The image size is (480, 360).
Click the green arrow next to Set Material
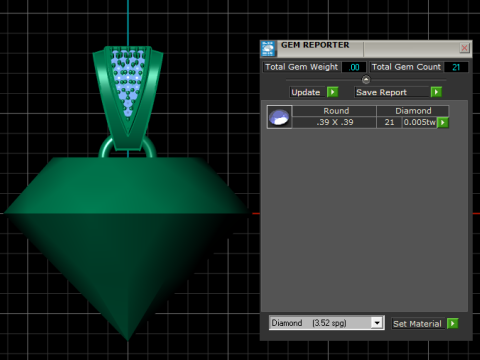coord(452,323)
